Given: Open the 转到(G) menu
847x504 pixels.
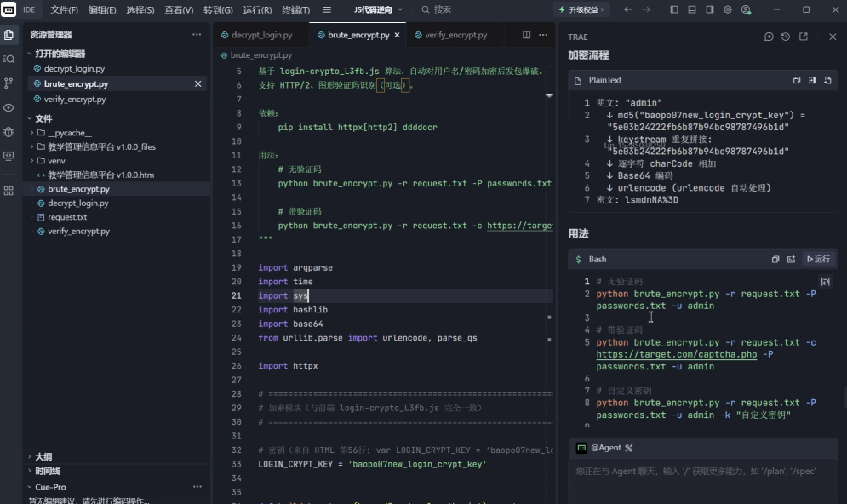Looking at the screenshot, I should tap(218, 9).
